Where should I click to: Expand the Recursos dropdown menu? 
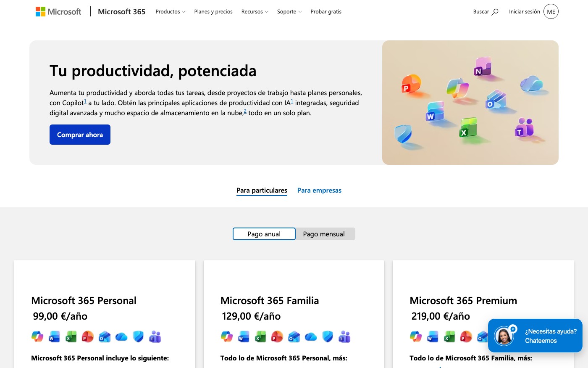255,12
